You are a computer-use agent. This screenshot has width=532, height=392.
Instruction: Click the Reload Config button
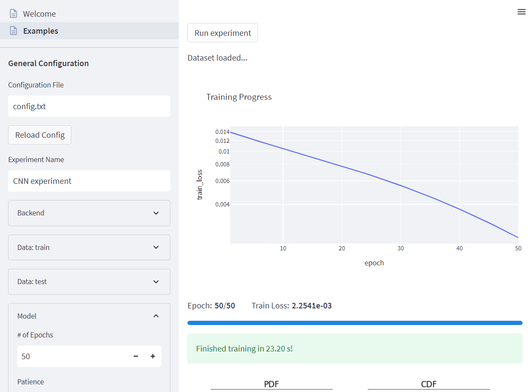(39, 135)
